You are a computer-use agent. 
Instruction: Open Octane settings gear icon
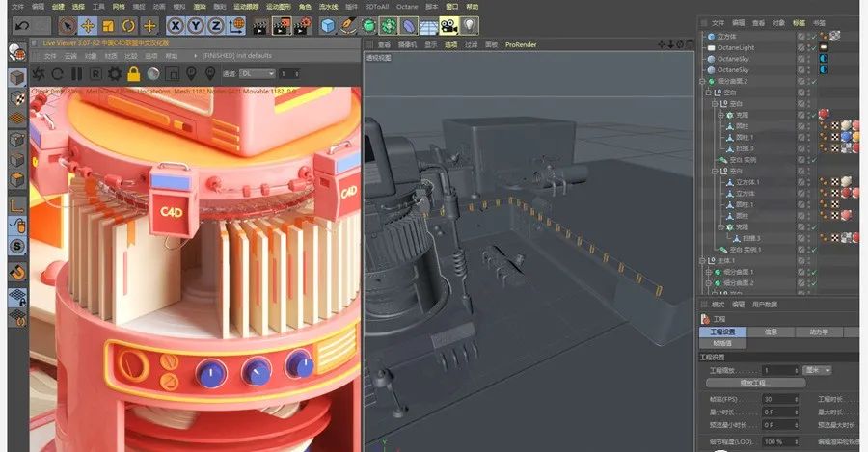coord(115,73)
